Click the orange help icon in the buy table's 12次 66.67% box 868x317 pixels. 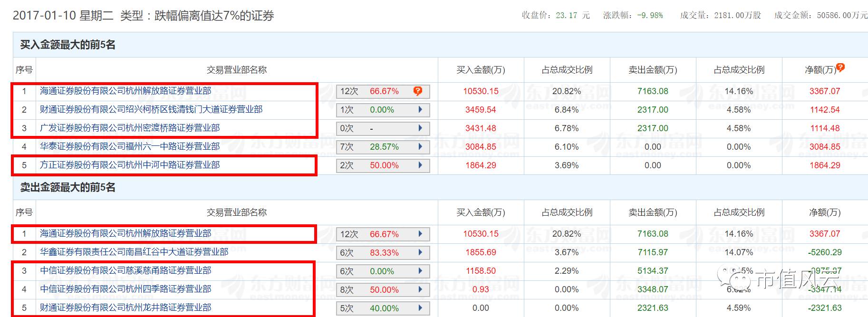[418, 91]
